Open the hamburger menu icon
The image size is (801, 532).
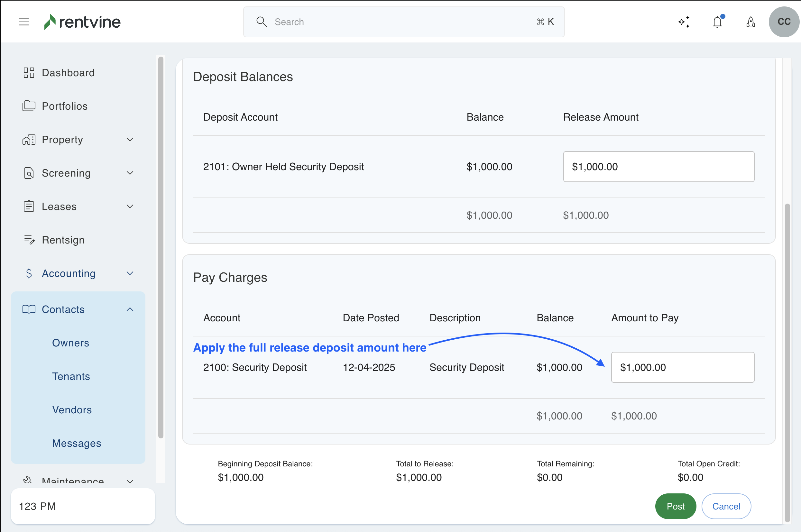[24, 22]
